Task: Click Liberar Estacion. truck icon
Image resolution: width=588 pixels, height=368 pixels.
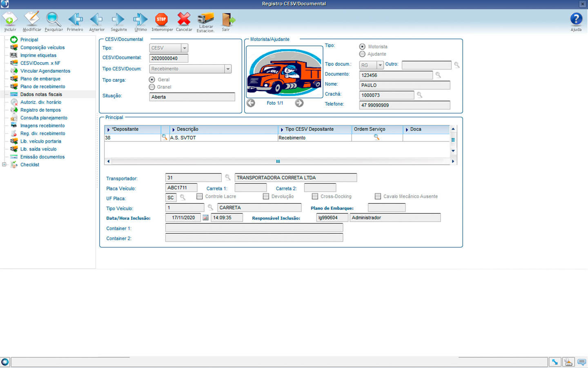Action: [205, 19]
